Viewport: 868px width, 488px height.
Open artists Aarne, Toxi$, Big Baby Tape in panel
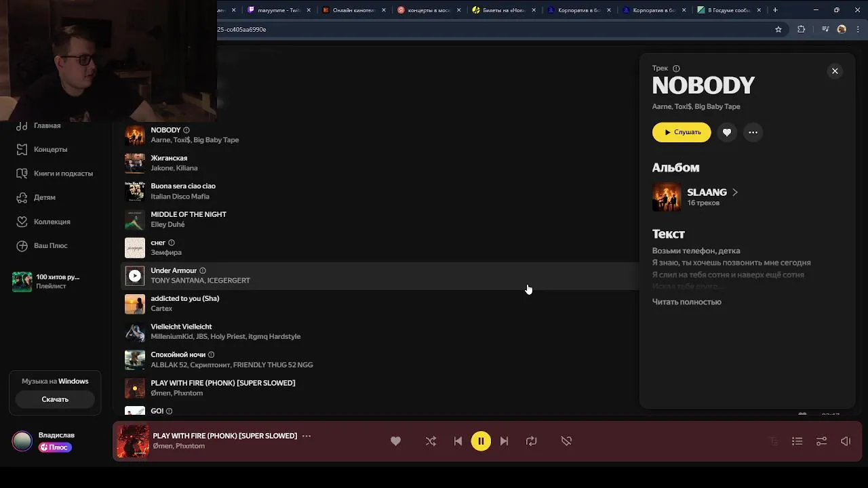tap(696, 106)
